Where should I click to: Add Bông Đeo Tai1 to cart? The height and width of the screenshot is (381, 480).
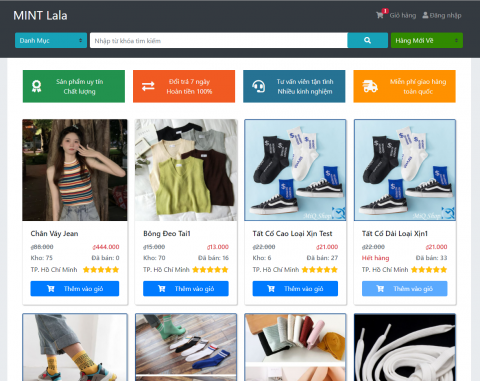coord(186,289)
